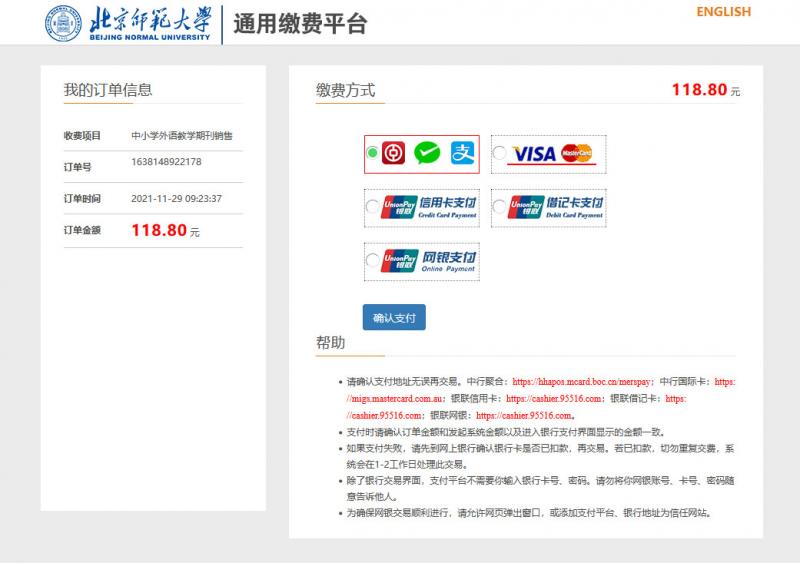Click the Beijing Normal University calligraphy name
Image resolution: width=800 pixels, height=563 pixels.
coord(150,20)
